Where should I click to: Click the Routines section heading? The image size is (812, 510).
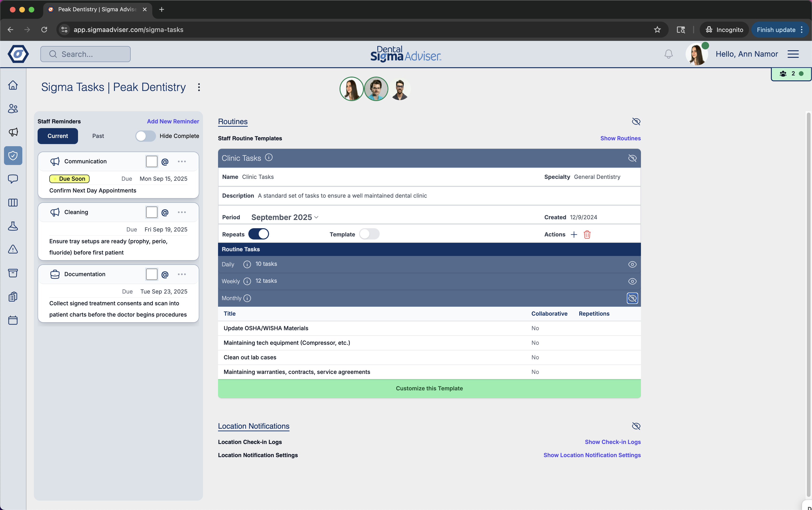point(233,122)
